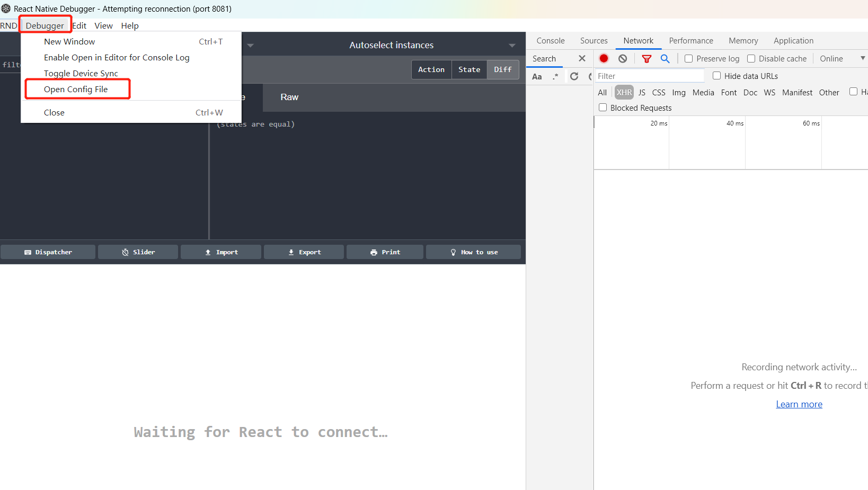Viewport: 868px width, 490px height.
Task: Click the blue magnifier search icon
Action: (665, 58)
